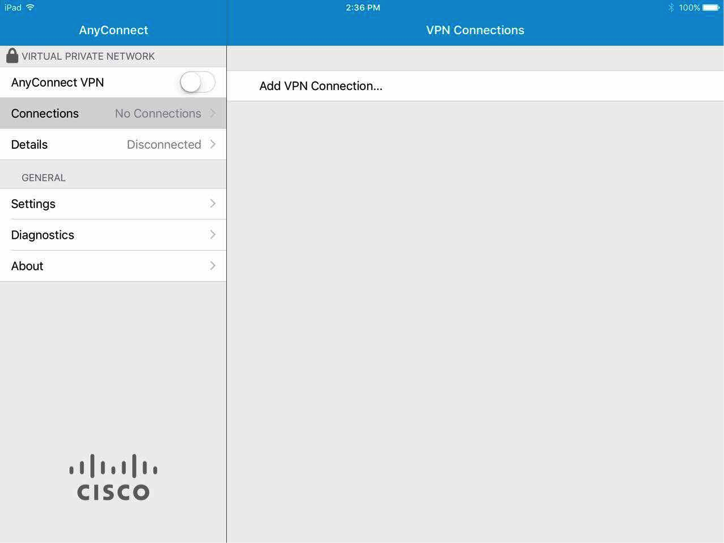Image resolution: width=724 pixels, height=543 pixels.
Task: Click the VPN Connections header title
Action: click(475, 30)
